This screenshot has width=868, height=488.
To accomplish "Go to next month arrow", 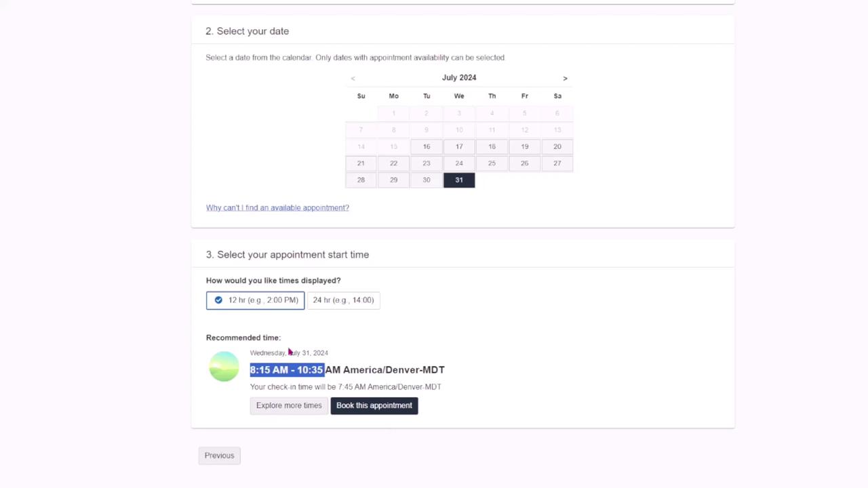I will point(565,79).
